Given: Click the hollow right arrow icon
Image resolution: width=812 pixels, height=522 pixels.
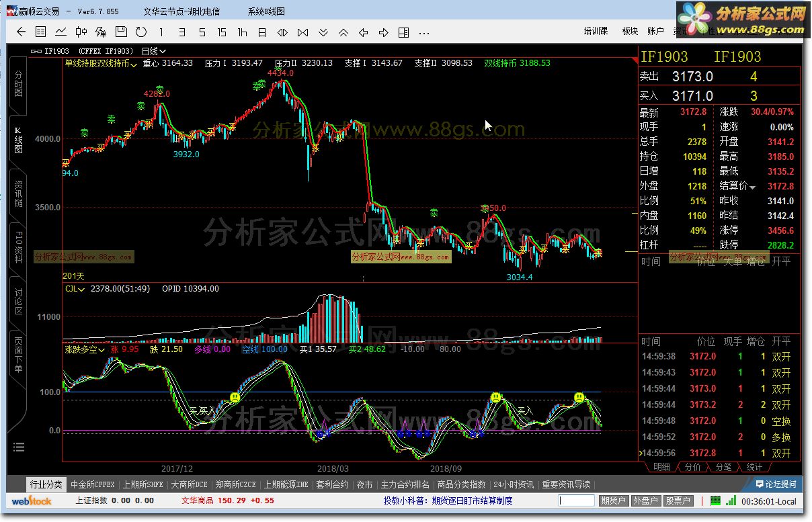Looking at the screenshot, I should click(x=384, y=32).
